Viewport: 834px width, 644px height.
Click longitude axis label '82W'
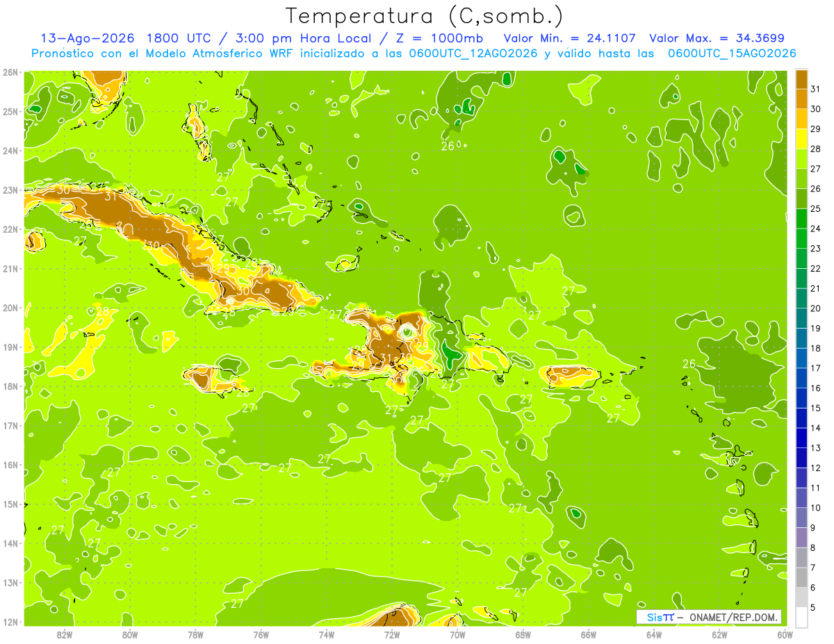click(x=65, y=634)
